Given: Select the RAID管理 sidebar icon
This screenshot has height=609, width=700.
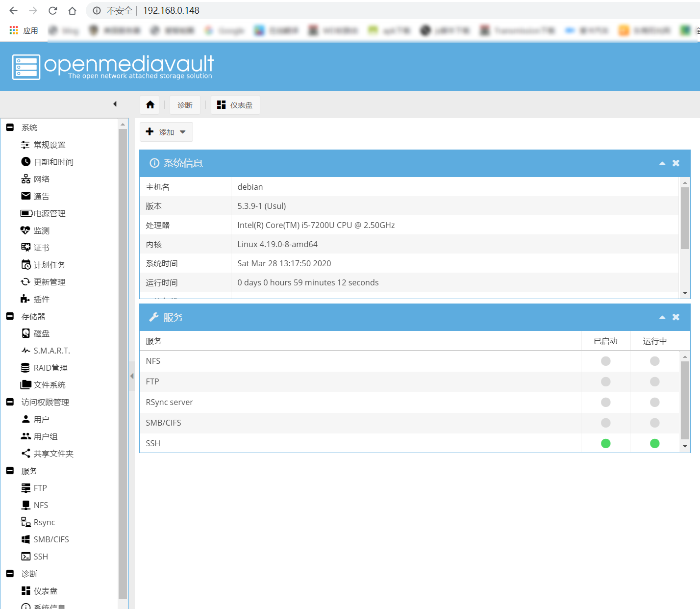Looking at the screenshot, I should tap(26, 367).
